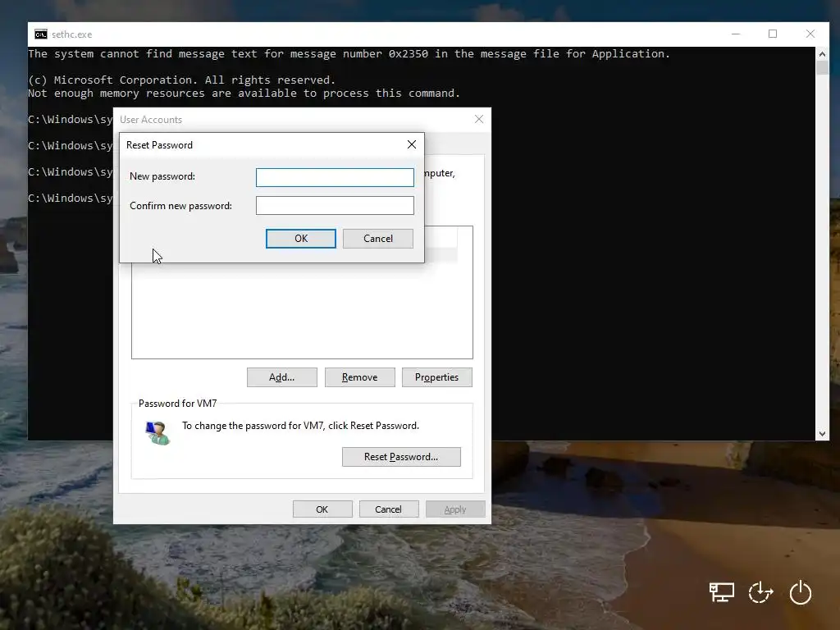Click the Reset Password... button
The image size is (840, 630).
[401, 457]
